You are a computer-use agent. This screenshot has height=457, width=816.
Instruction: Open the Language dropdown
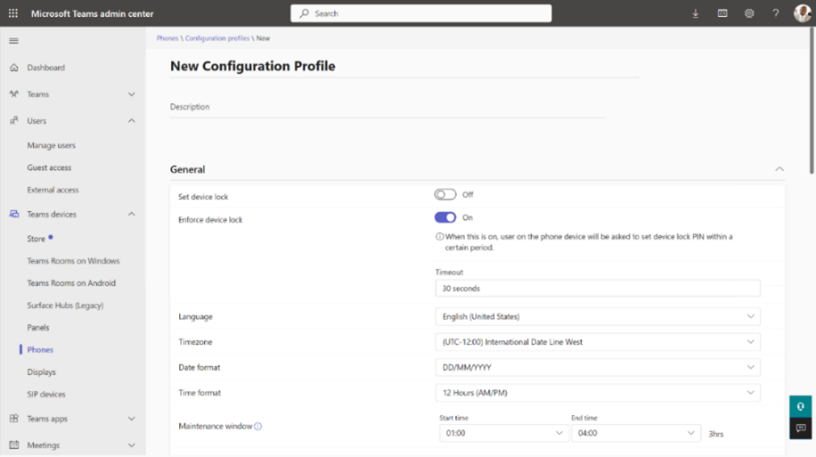coord(597,317)
